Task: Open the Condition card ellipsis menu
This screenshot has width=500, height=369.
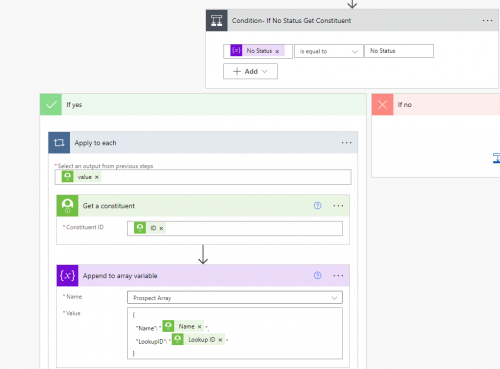Action: 487,21
